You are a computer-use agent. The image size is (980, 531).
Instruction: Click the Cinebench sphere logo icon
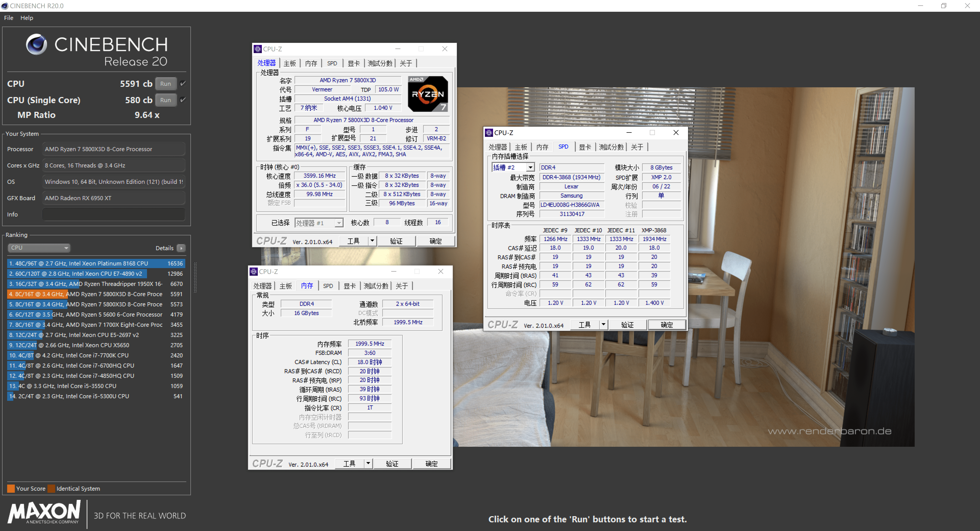pos(36,44)
